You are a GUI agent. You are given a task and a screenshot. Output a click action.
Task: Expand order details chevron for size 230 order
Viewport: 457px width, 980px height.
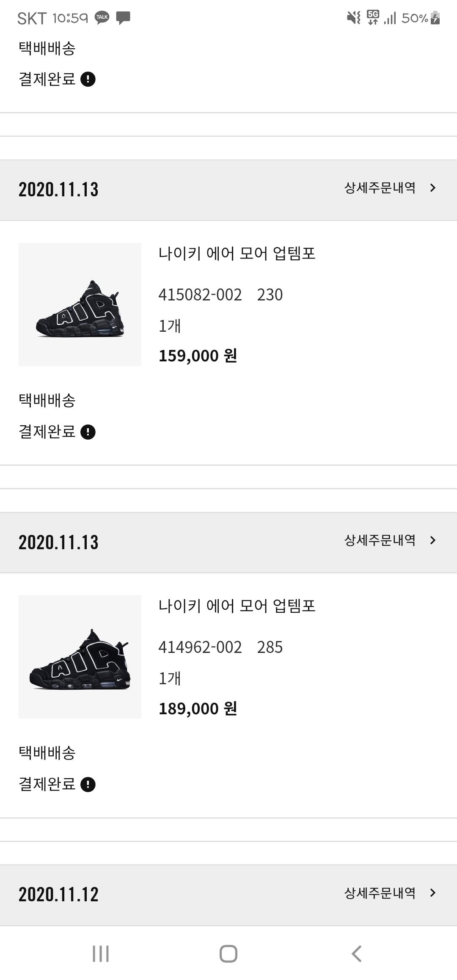pyautogui.click(x=432, y=188)
